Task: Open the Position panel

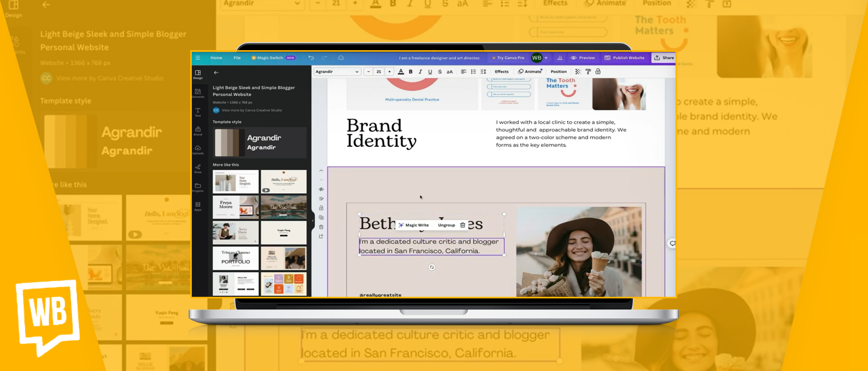Action: click(558, 71)
